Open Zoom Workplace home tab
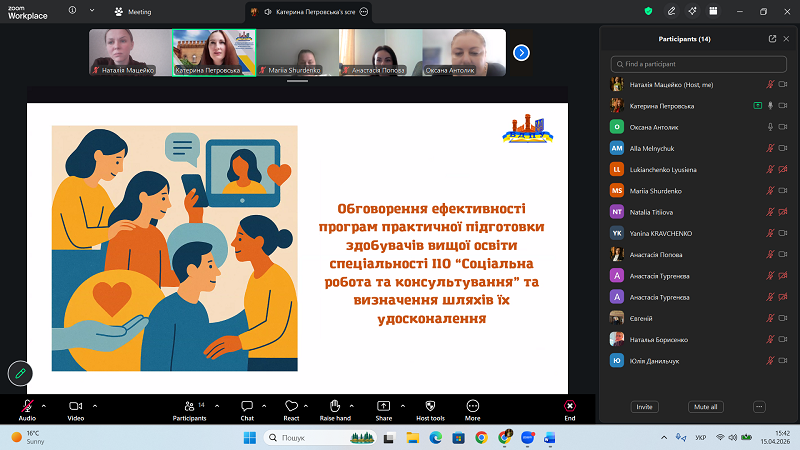The width and height of the screenshot is (800, 450). 28,12
